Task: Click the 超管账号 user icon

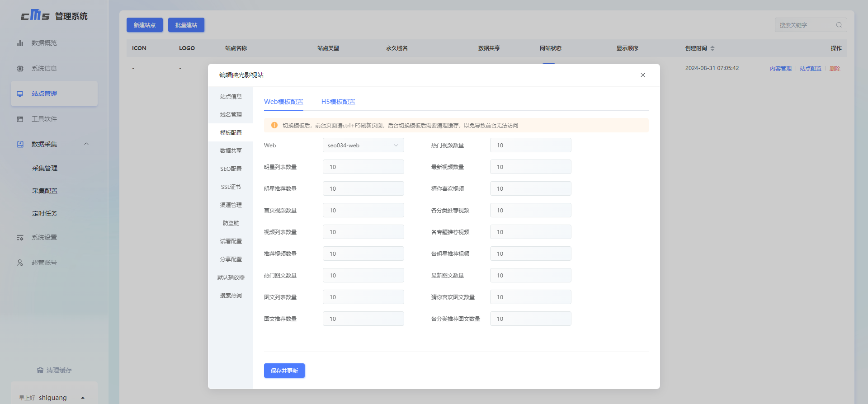Action: click(x=20, y=263)
